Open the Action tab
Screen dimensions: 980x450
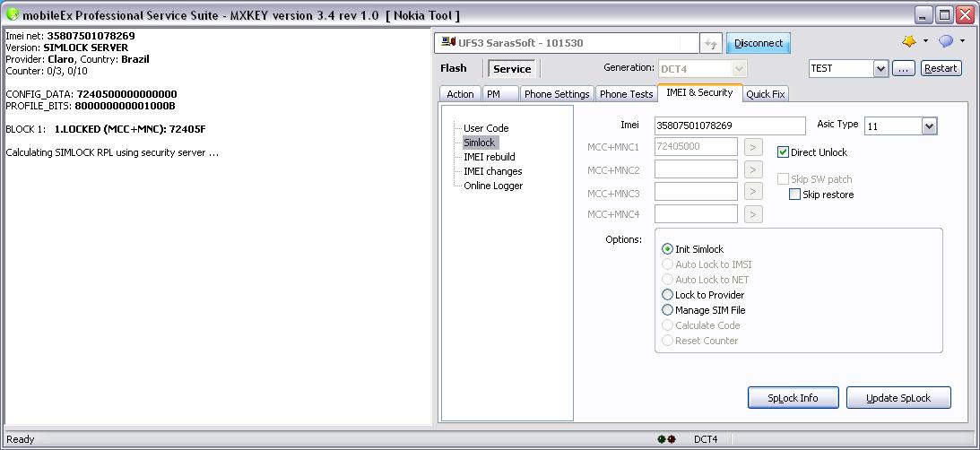(x=460, y=94)
